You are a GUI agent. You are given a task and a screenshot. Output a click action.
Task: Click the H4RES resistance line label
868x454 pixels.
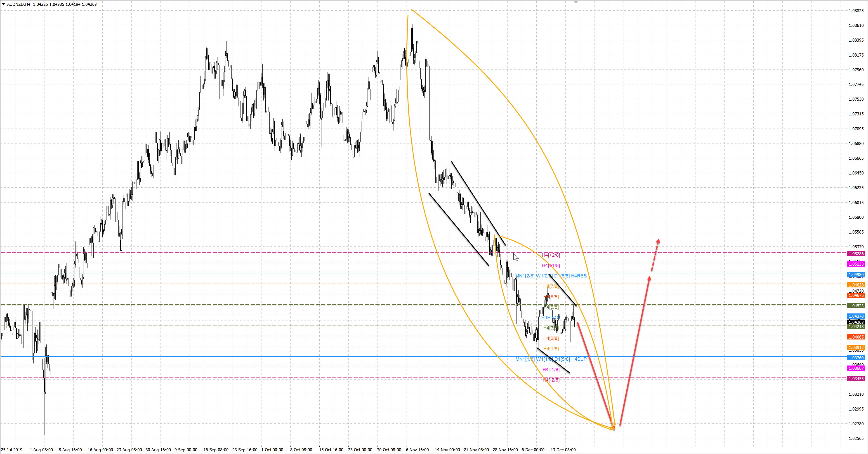tap(579, 276)
